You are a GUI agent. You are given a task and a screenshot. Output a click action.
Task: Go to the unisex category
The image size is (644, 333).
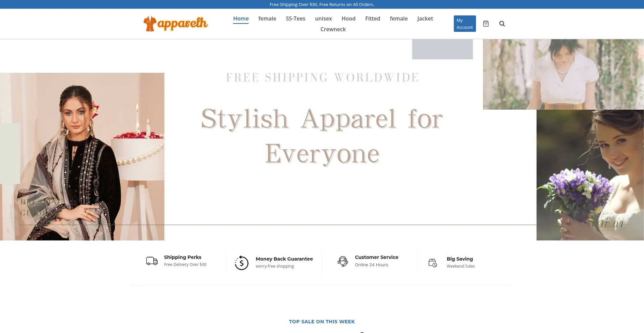coord(323,18)
